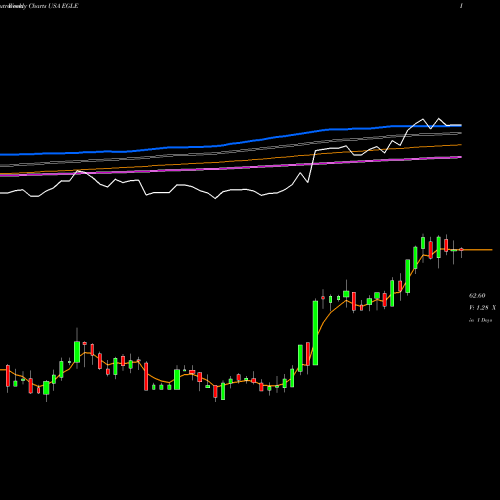Click the white indicator line's final peak

[439, 119]
